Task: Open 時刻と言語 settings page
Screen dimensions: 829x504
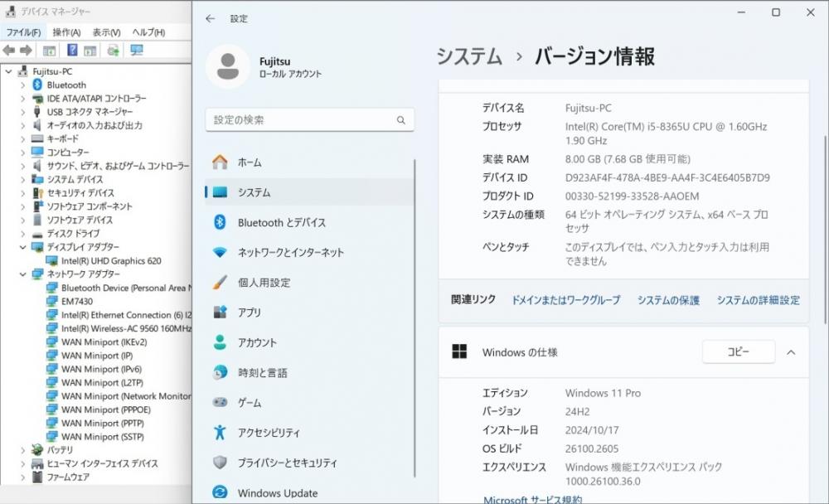Action: (x=309, y=373)
